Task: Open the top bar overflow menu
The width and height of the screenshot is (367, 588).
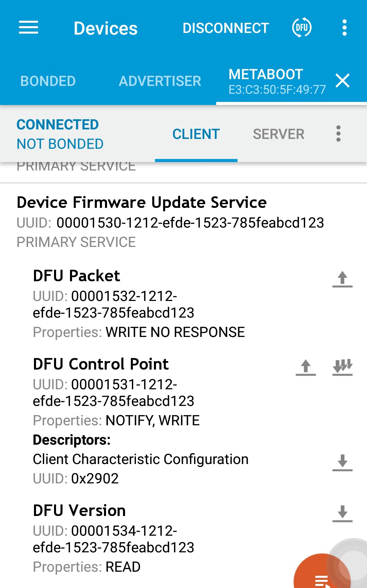Action: pyautogui.click(x=345, y=28)
